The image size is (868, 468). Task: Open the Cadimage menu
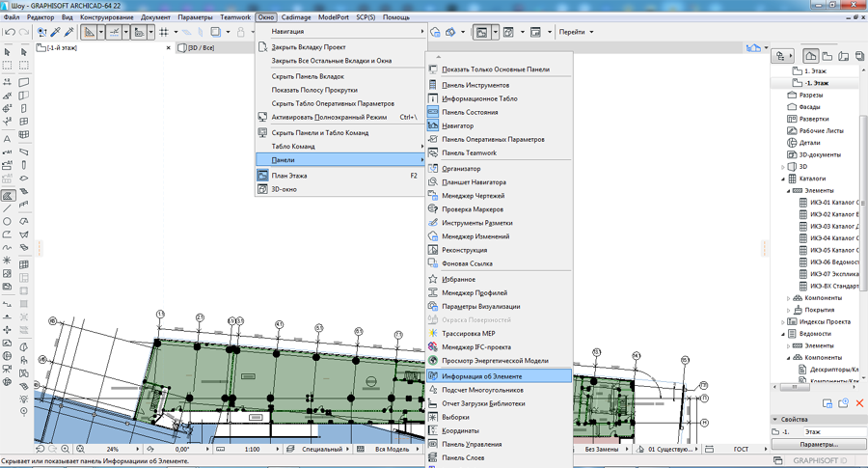[x=296, y=17]
